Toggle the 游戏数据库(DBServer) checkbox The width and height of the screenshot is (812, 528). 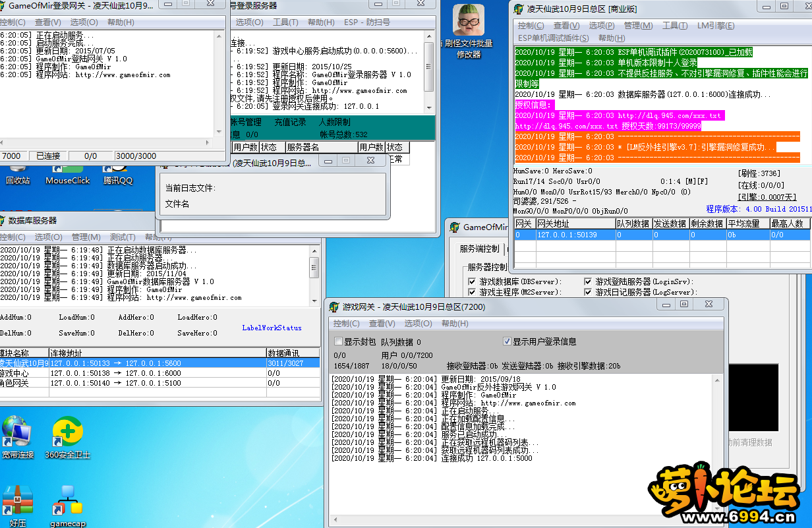click(472, 281)
